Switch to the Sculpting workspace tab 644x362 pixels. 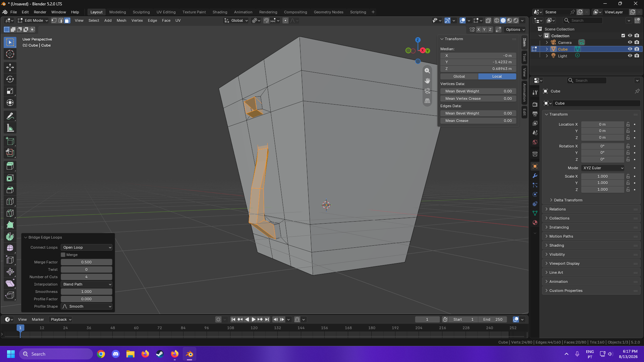pyautogui.click(x=141, y=12)
